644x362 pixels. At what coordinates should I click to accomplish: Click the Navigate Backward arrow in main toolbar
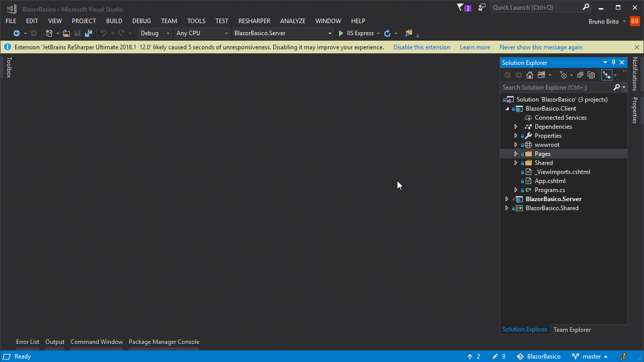tap(16, 33)
